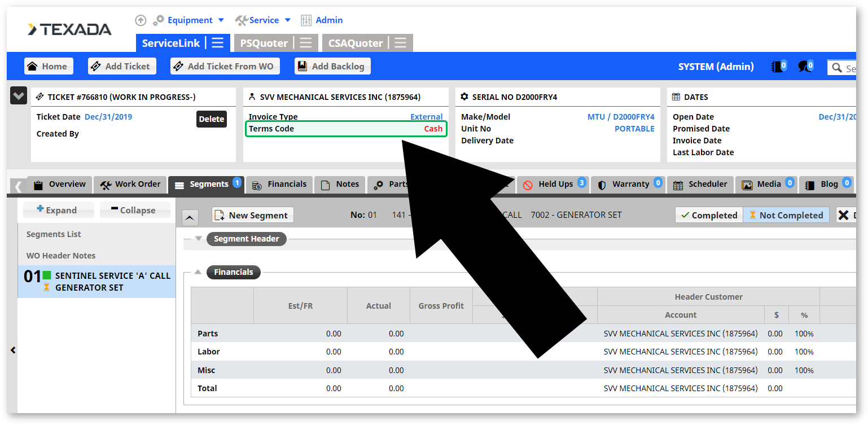Switch to the CSAQuoter tab
This screenshot has width=868, height=425.
[x=356, y=43]
